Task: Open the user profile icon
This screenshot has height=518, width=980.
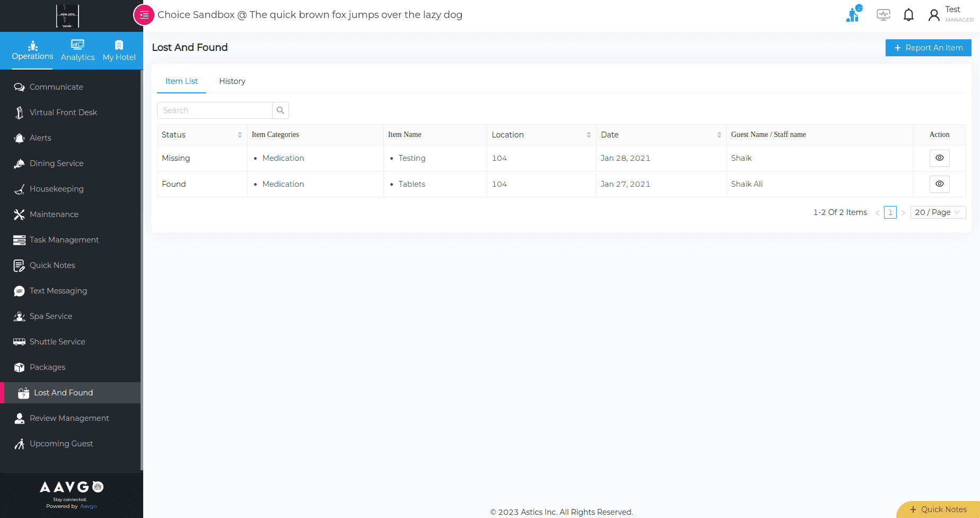Action: 934,15
